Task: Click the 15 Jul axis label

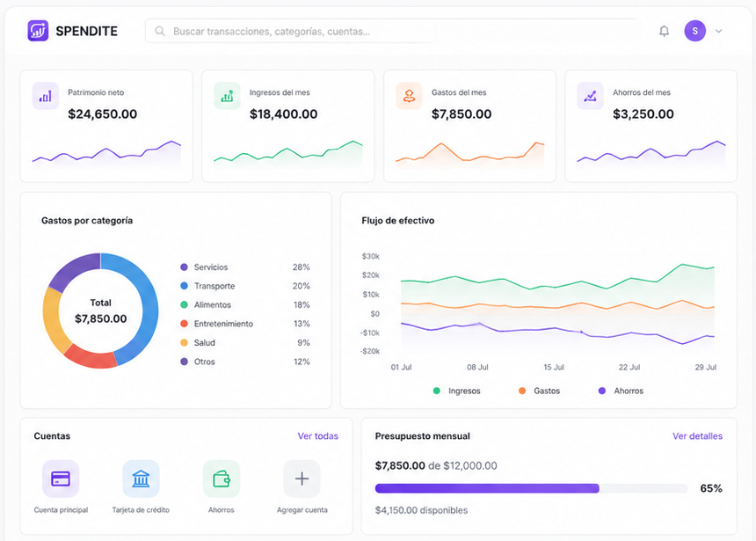Action: 554,367
